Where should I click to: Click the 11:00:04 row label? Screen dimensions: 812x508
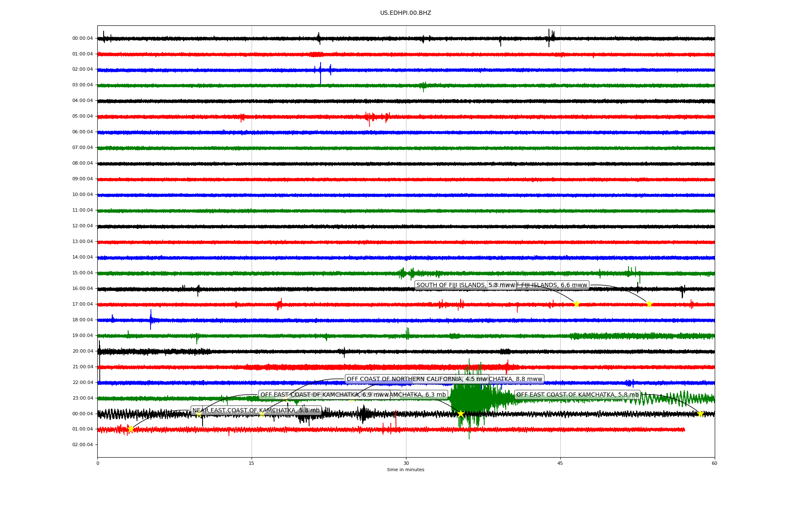coord(82,210)
